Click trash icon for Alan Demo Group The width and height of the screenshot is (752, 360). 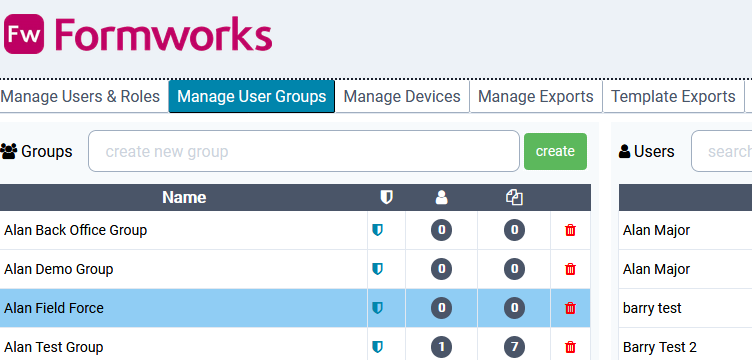[570, 269]
